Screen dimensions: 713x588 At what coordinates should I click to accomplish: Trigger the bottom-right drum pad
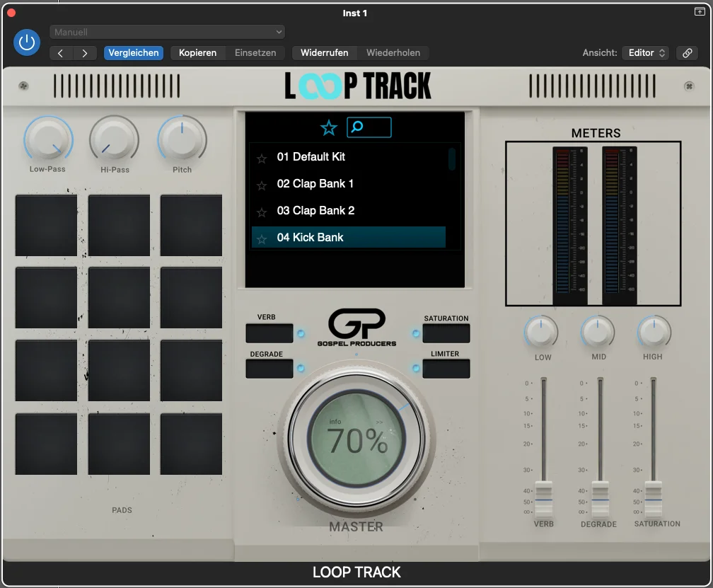(192, 444)
